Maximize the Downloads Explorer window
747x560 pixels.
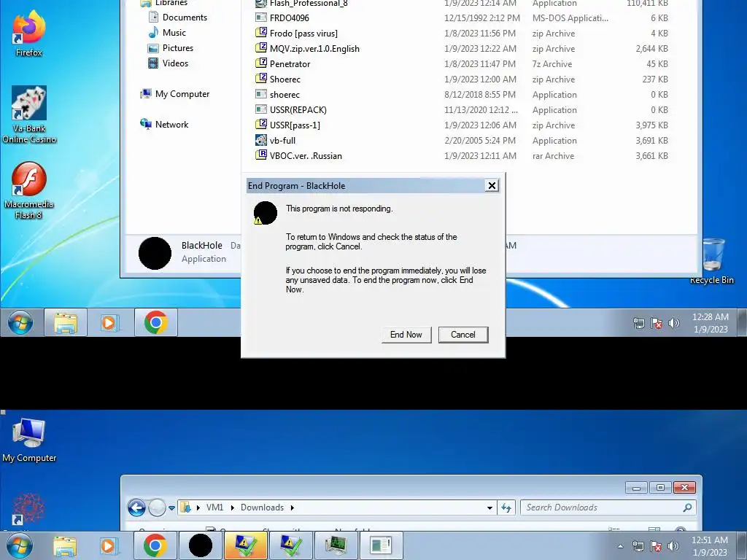660,488
